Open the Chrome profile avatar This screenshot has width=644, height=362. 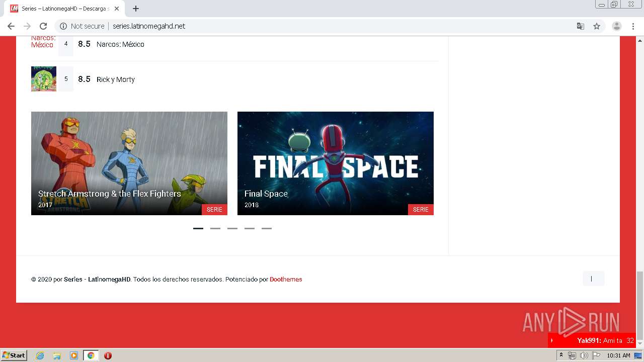click(617, 26)
